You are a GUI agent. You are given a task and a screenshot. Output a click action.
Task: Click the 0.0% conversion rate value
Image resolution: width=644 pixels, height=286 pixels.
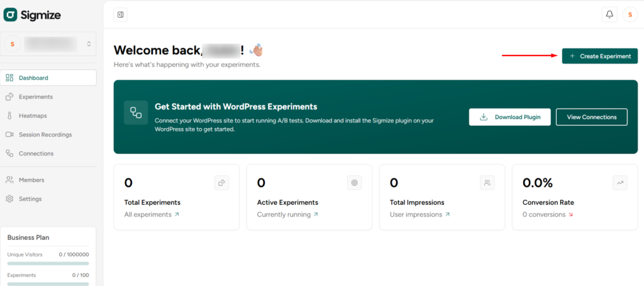click(538, 183)
